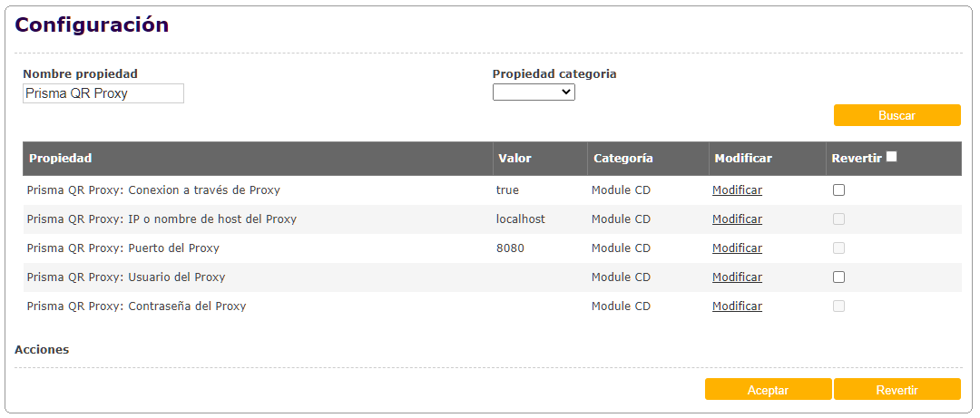980x418 pixels.
Task: Focus the Nombre propiedad text field
Action: click(103, 93)
